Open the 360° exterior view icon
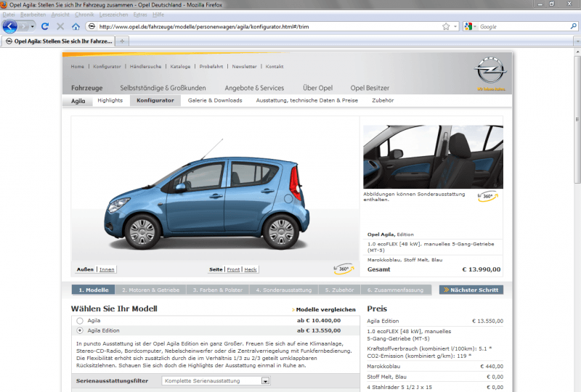The width and height of the screenshot is (581, 392). (x=344, y=269)
